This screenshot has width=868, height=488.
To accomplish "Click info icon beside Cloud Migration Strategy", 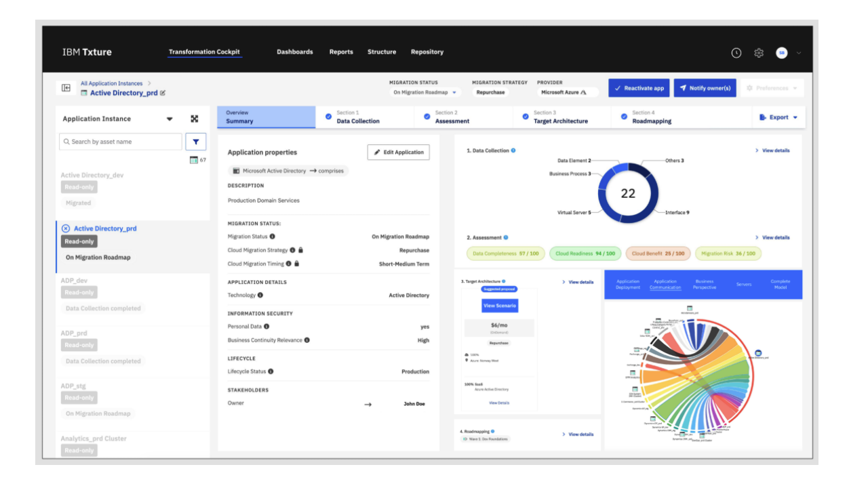I will [x=293, y=250].
